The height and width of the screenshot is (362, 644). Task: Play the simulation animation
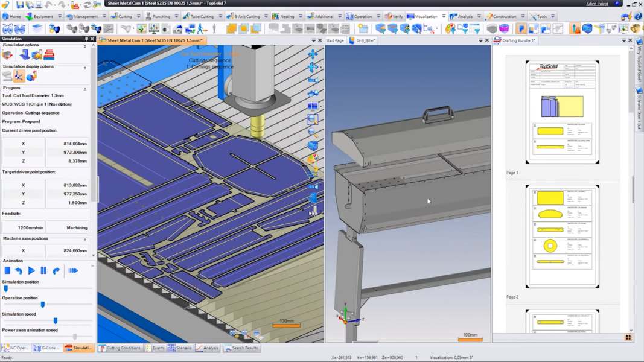pos(31,270)
